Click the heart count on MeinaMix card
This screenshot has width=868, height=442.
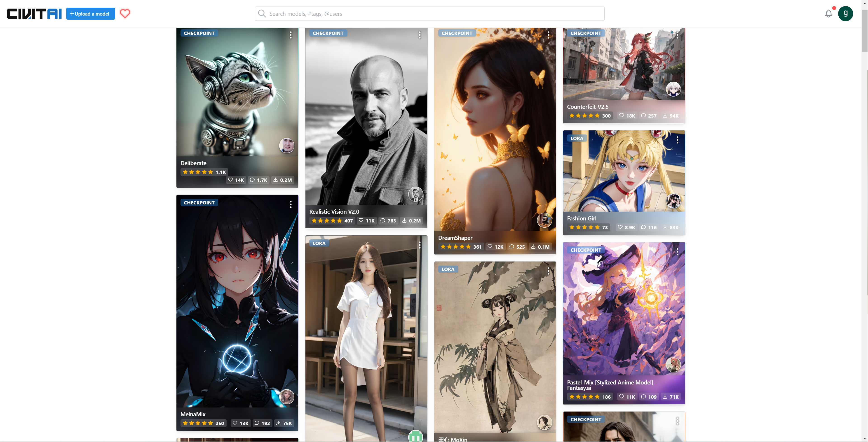(x=241, y=423)
